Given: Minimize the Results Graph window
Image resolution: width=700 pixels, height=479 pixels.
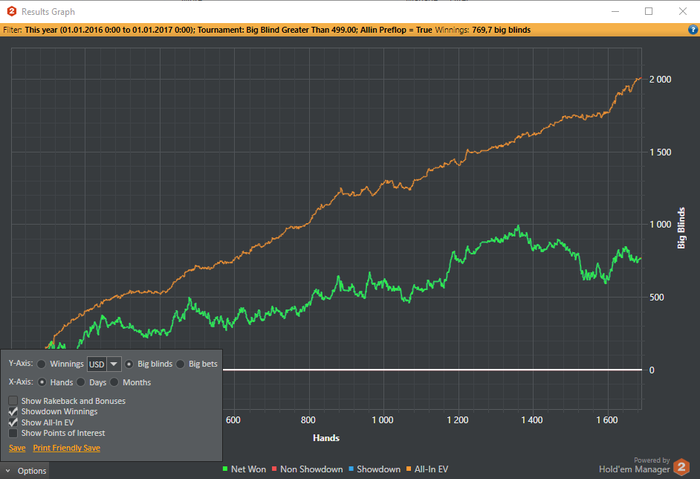Looking at the screenshot, I should pyautogui.click(x=615, y=11).
